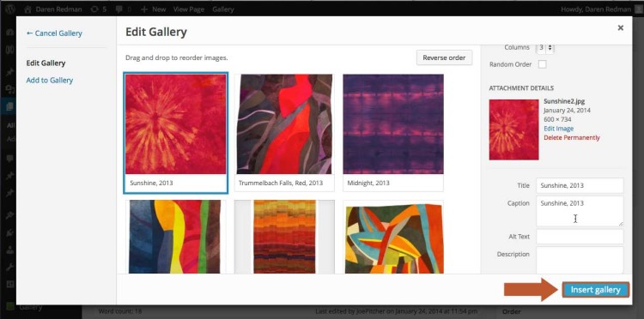This screenshot has height=319, width=644.
Task: Select the orange horizontal banded quilt image
Action: (x=284, y=237)
